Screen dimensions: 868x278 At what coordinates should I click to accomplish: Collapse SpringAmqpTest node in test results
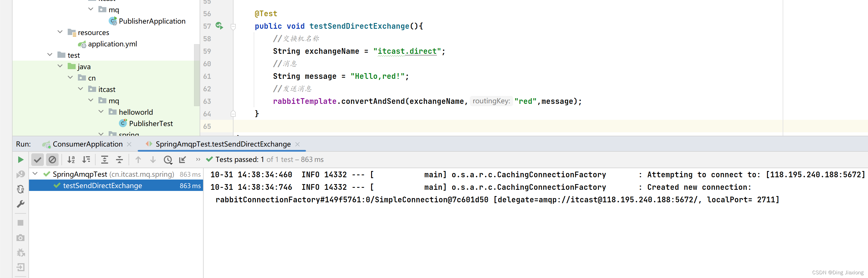[35, 174]
